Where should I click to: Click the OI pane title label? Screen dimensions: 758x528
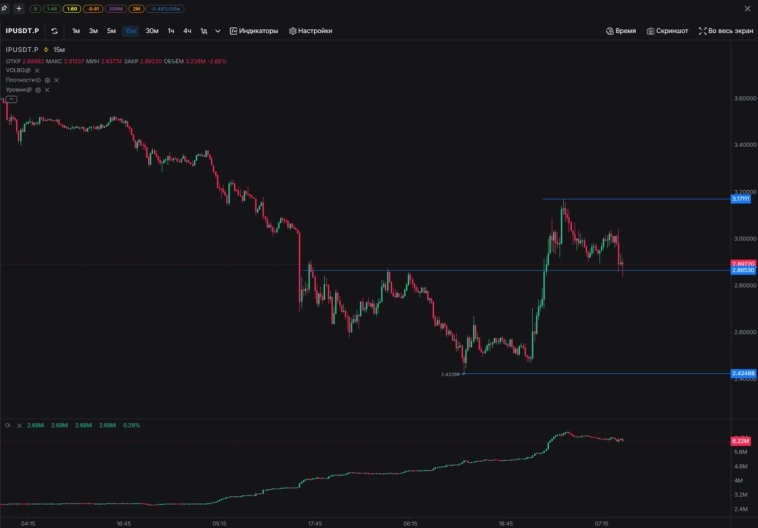coord(7,425)
